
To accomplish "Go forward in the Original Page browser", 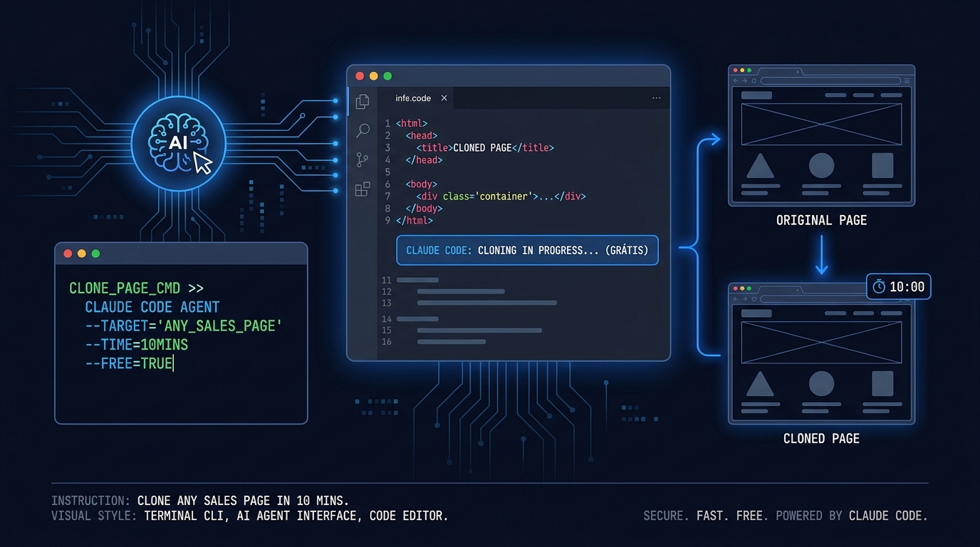I will coord(745,81).
